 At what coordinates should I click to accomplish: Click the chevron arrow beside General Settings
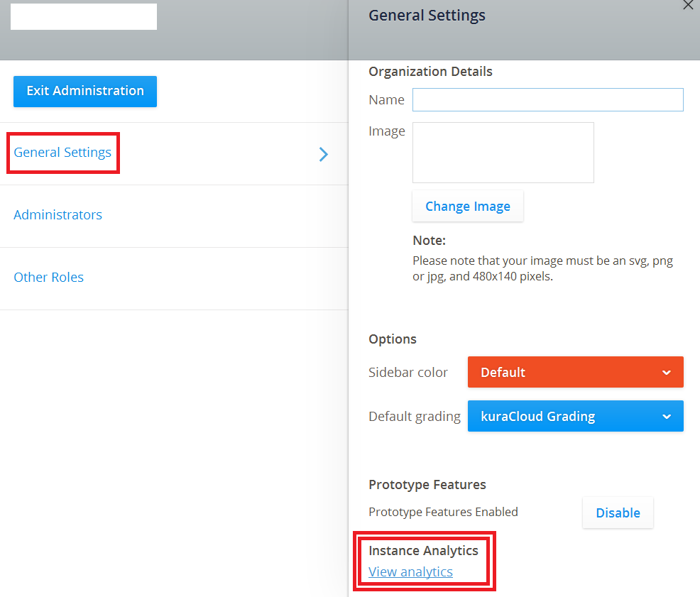tap(324, 154)
